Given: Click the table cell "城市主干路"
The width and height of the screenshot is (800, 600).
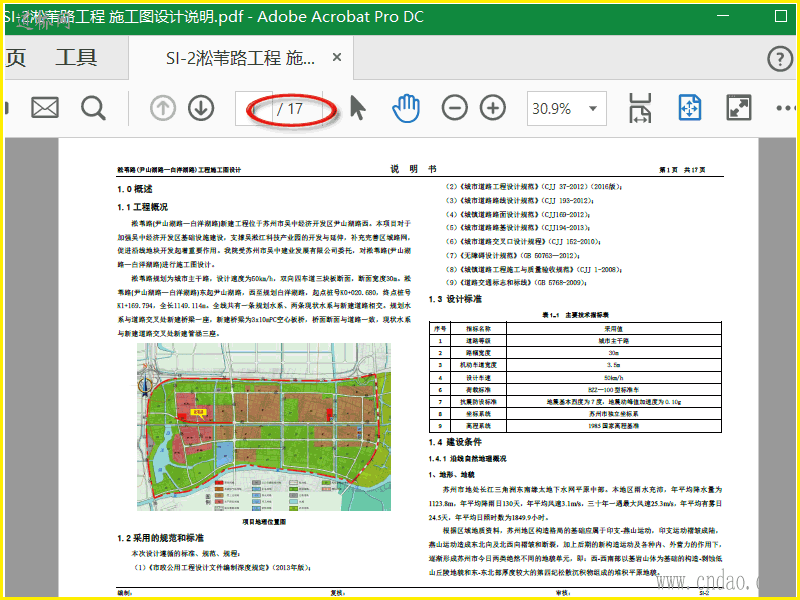Looking at the screenshot, I should pyautogui.click(x=613, y=341).
